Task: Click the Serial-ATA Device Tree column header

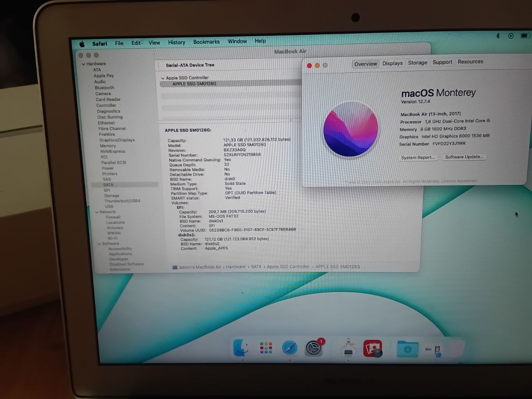Action: pos(190,65)
